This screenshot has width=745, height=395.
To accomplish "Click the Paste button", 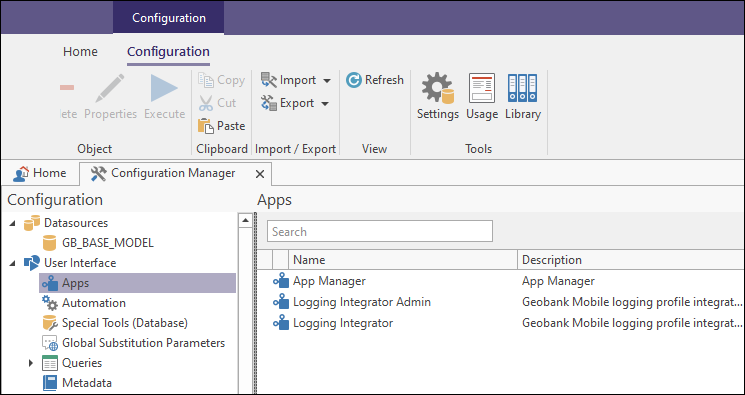I will coord(221,125).
